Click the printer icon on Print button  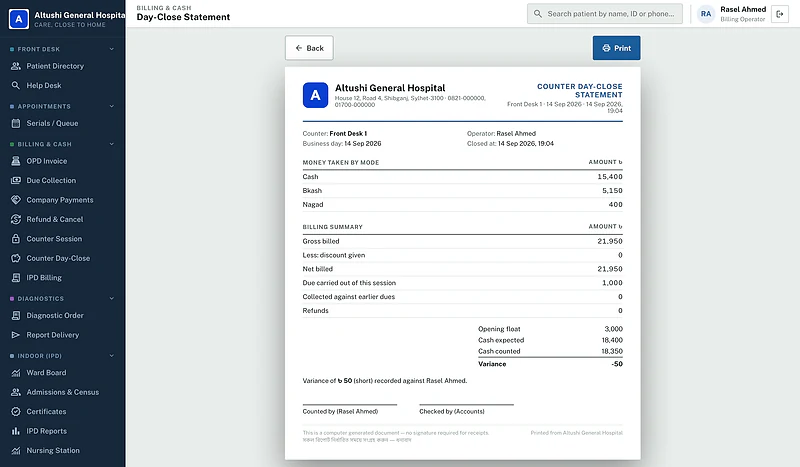point(606,48)
